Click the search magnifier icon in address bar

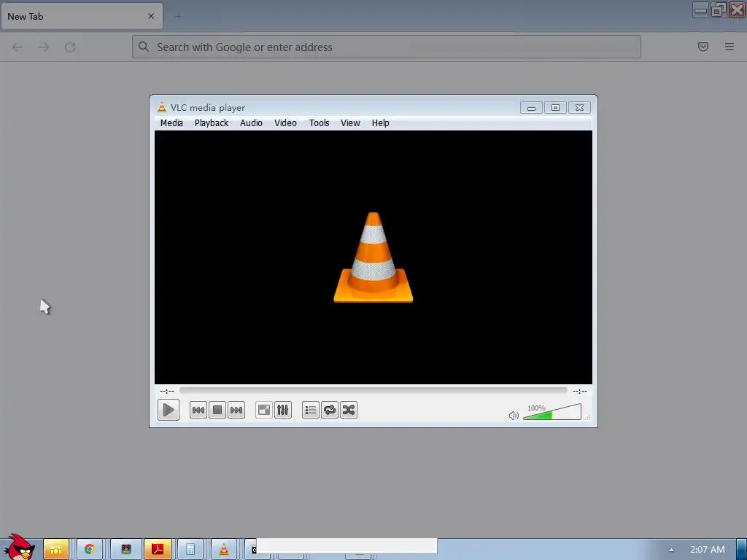pos(144,47)
